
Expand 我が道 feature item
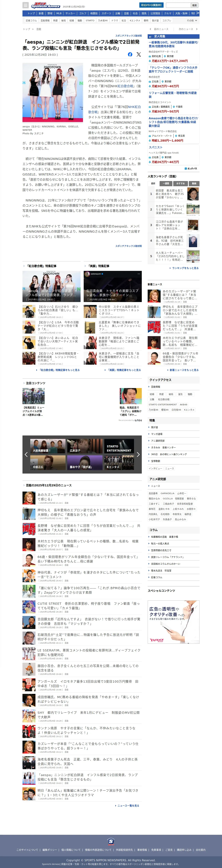[x=174, y=427]
